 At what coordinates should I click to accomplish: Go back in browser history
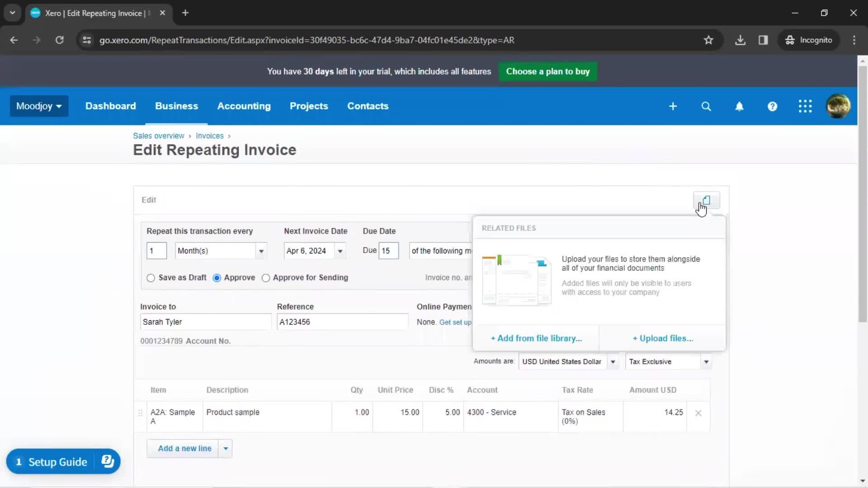pyautogui.click(x=14, y=40)
